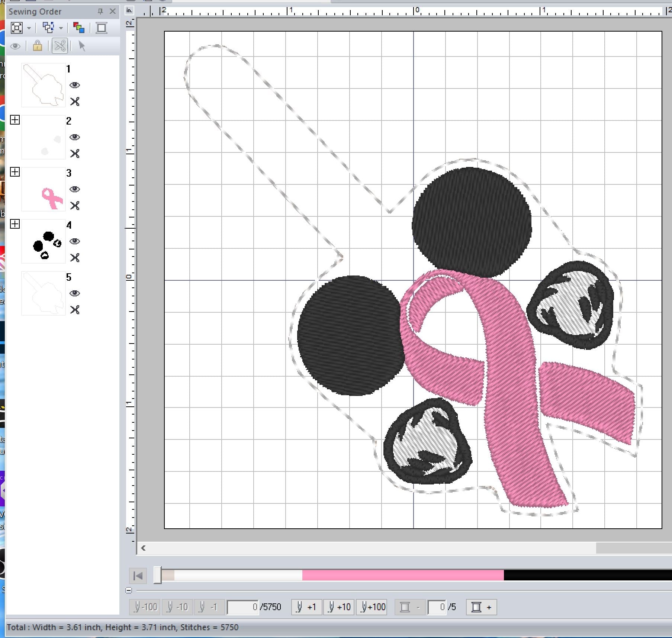Advance stitch simulation by +100 stitches
The width and height of the screenshot is (672, 638).
click(372, 607)
